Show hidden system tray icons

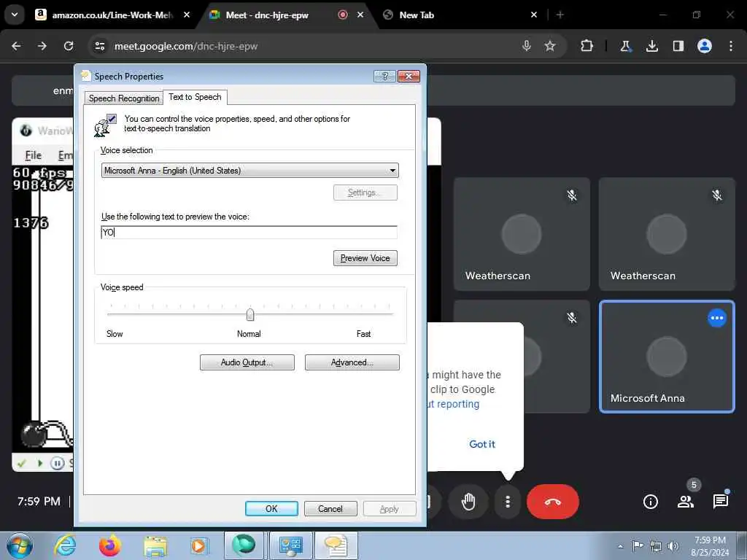[x=620, y=546]
